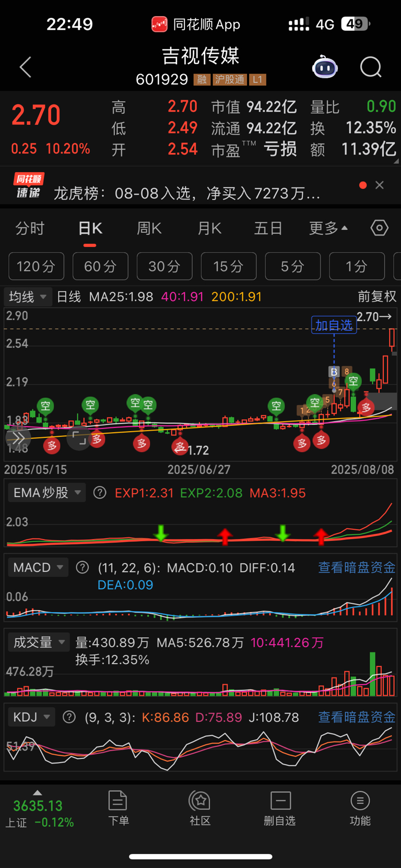401x868 pixels.
Task: Close the 龙虎榜 news banner
Action: point(380,185)
